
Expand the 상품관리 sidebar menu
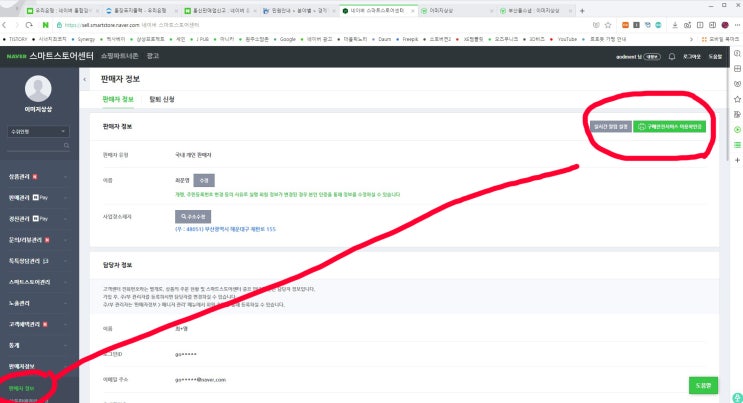coord(39,176)
